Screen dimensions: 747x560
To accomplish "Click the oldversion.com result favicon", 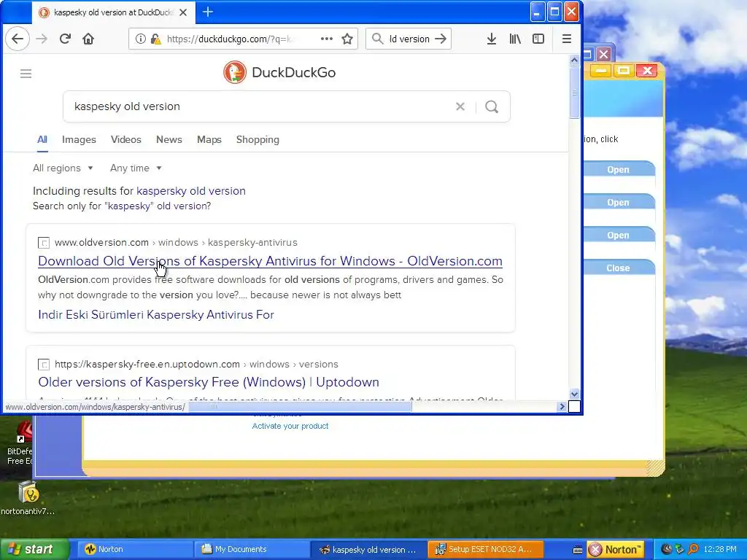I will click(x=43, y=243).
